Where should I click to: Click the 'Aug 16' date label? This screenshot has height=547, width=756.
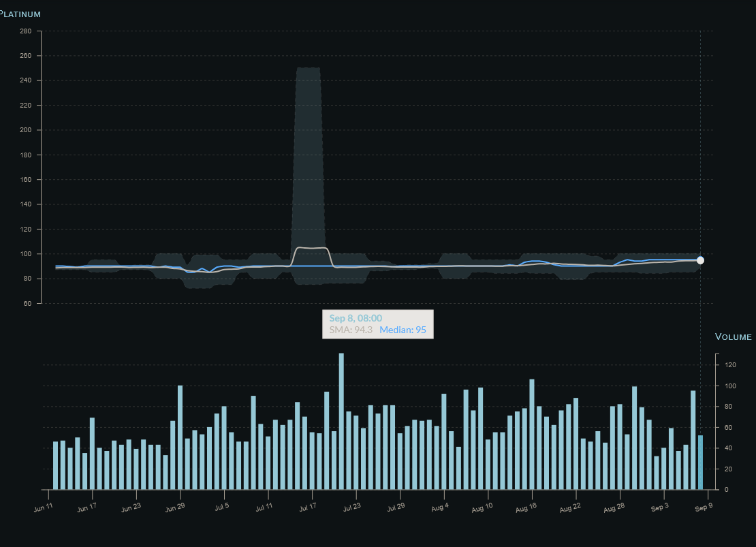point(526,507)
